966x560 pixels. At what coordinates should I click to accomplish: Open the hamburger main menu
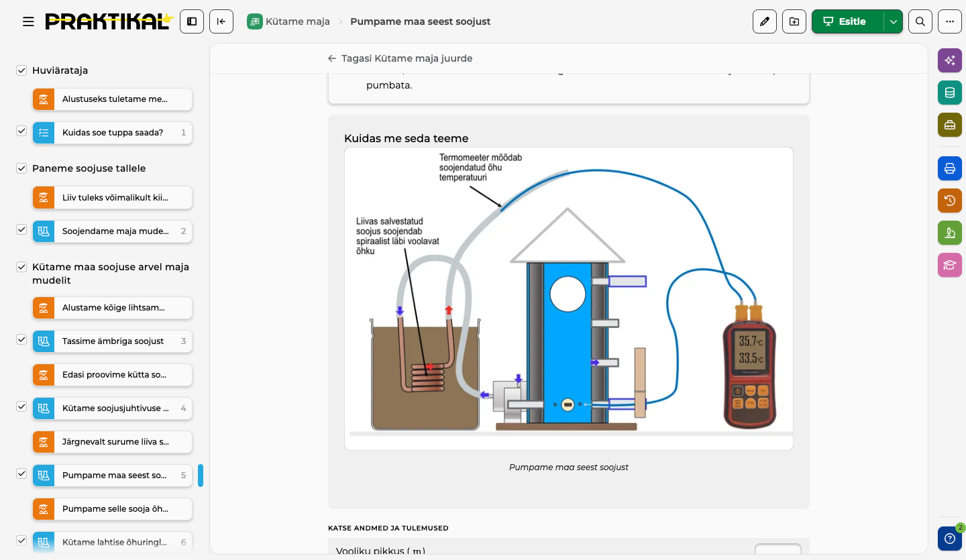tap(28, 21)
